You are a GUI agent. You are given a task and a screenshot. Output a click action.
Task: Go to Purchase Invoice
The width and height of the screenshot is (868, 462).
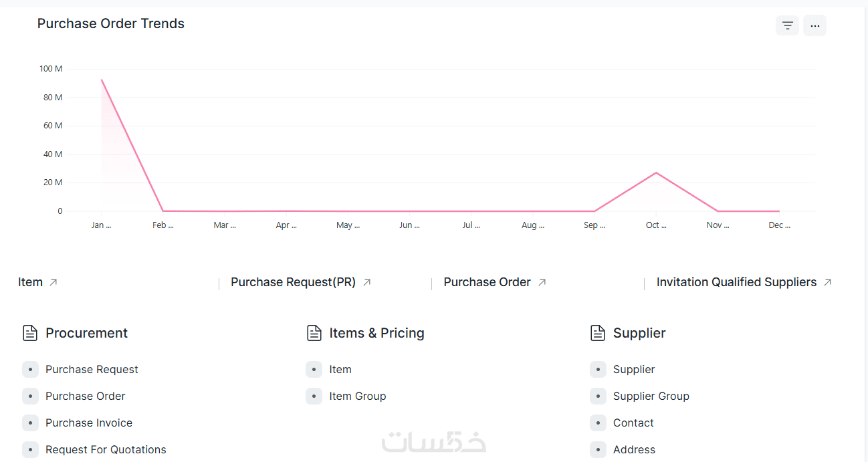click(89, 423)
